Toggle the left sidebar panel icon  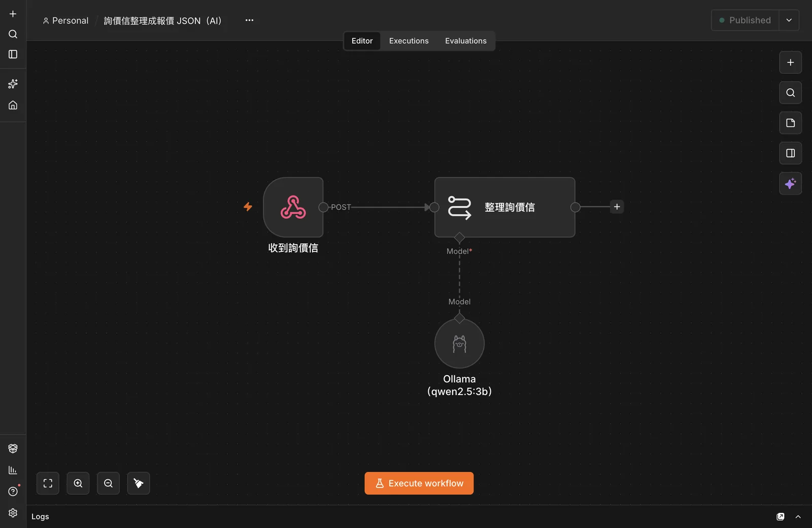13,54
